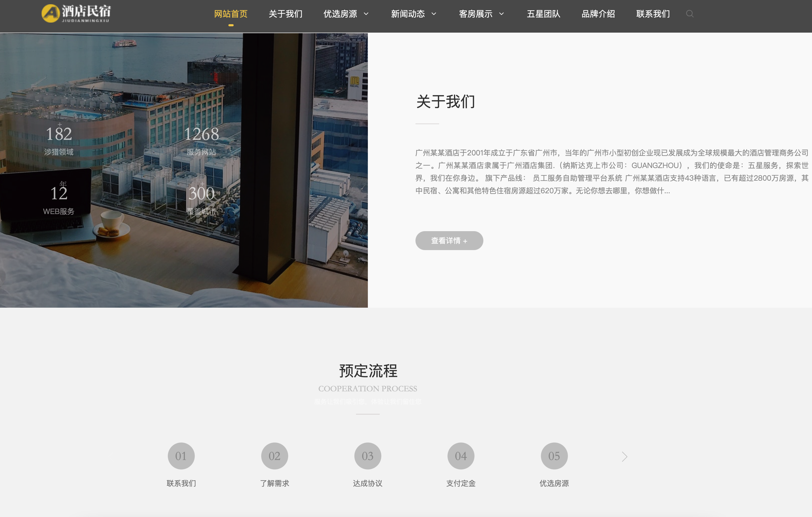Click the 12 WEB服务 statistic
This screenshot has height=517, width=812.
(59, 199)
